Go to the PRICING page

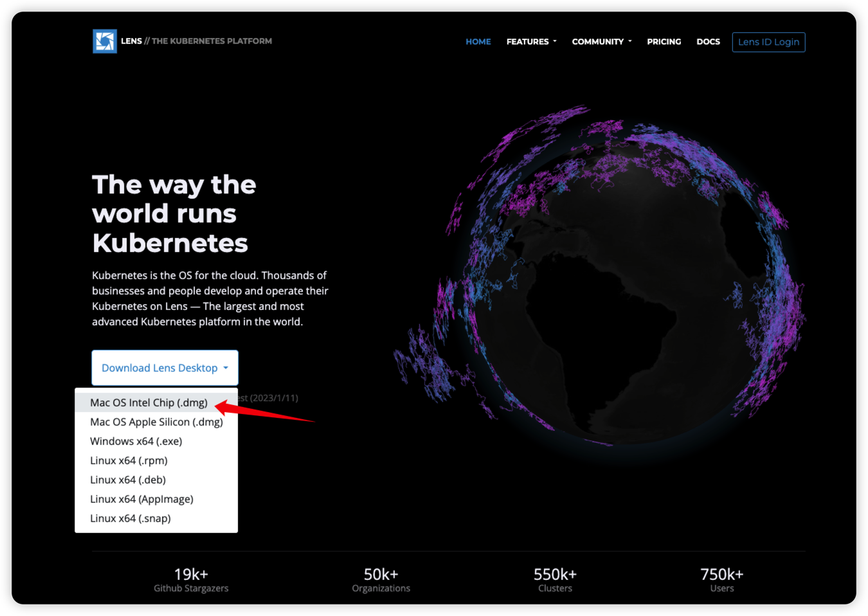click(x=664, y=42)
